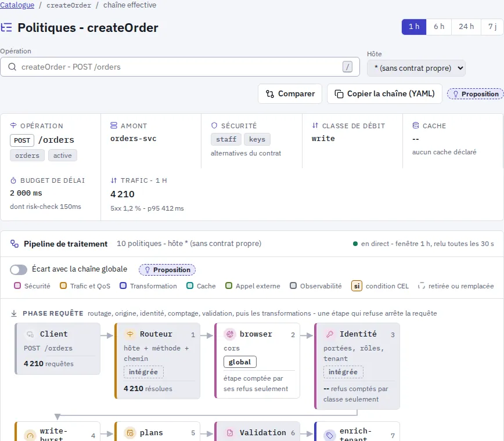This screenshot has height=441, width=504.
Task: Click the Trafic et QoS legend swatch
Action: click(63, 285)
